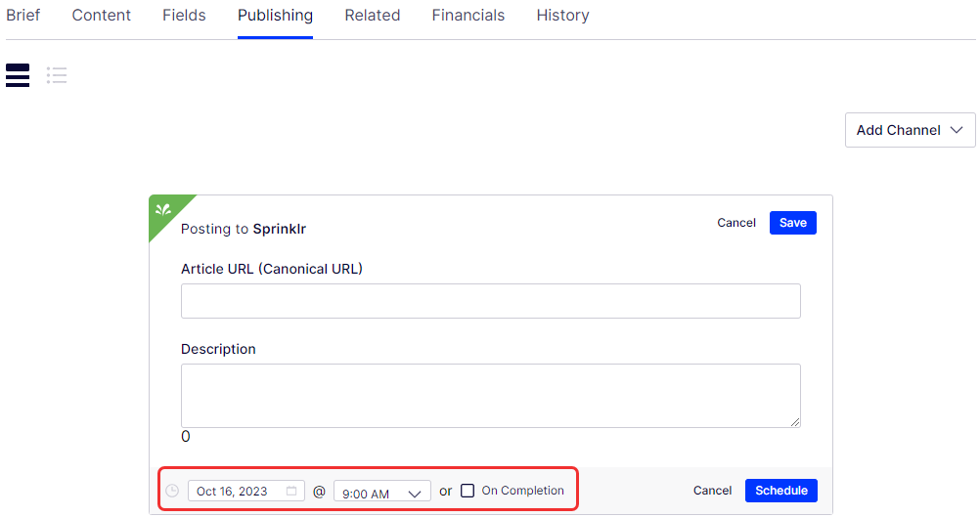Switch to the expanded card view icon
Viewport: 980px width, 517px height.
point(18,75)
